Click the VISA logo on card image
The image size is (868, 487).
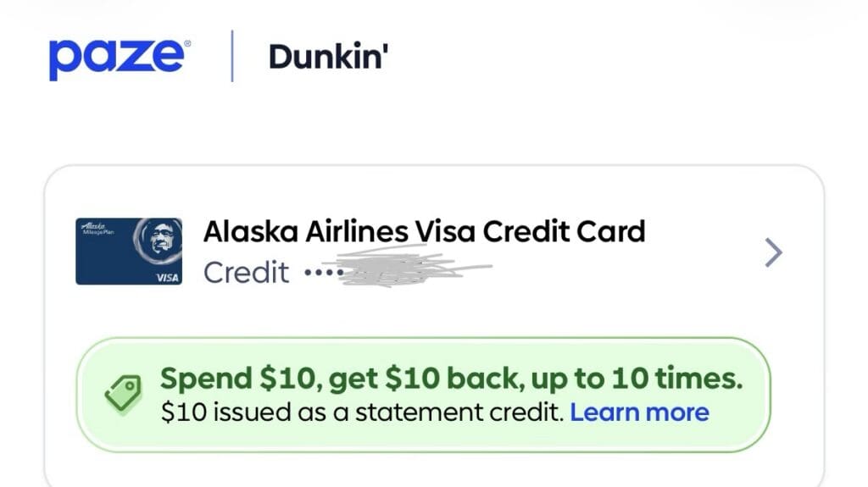coord(167,278)
